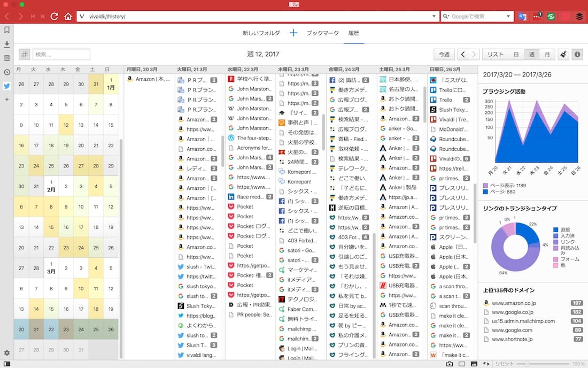Go to the next week
588x368 pixels.
tap(474, 55)
